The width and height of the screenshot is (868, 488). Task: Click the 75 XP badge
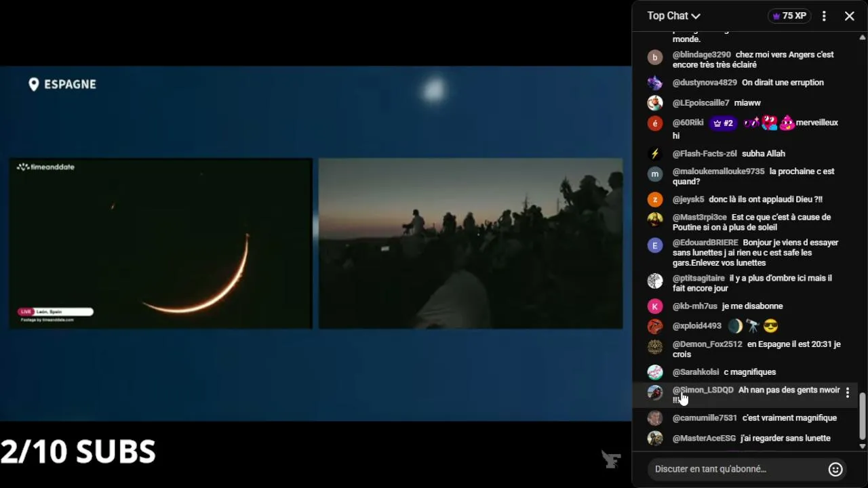(x=789, y=16)
